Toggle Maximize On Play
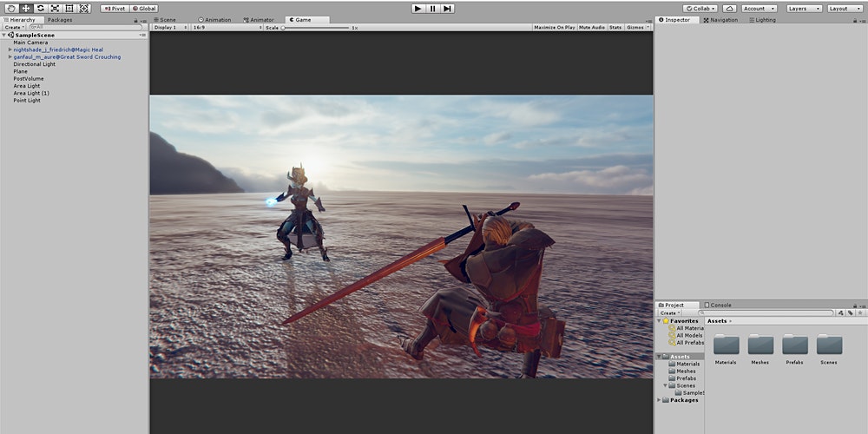 pyautogui.click(x=554, y=27)
